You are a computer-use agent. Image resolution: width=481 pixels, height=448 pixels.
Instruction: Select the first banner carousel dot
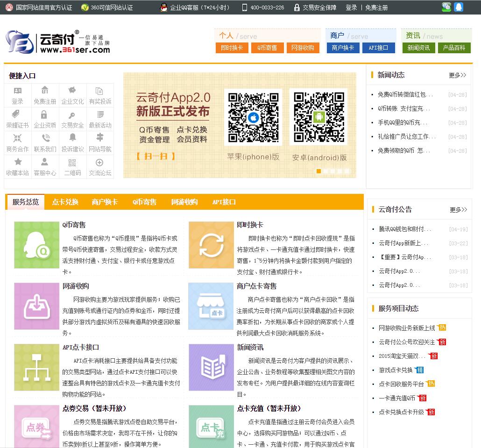pyautogui.click(x=318, y=171)
